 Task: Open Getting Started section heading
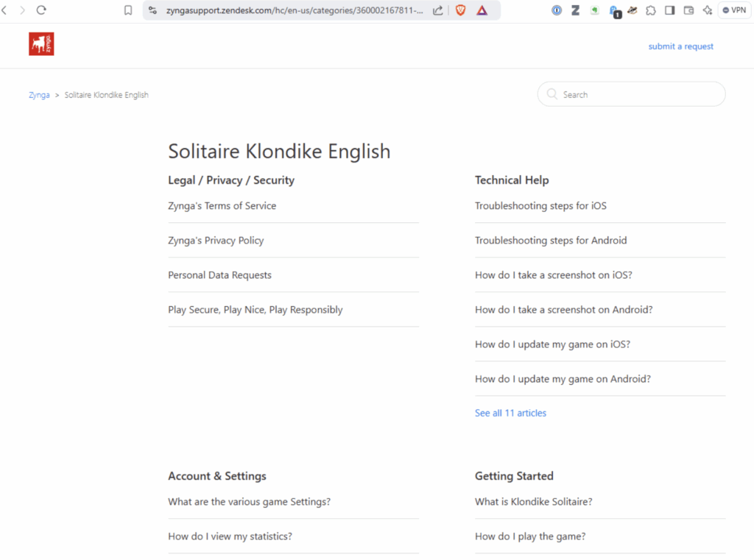[514, 476]
